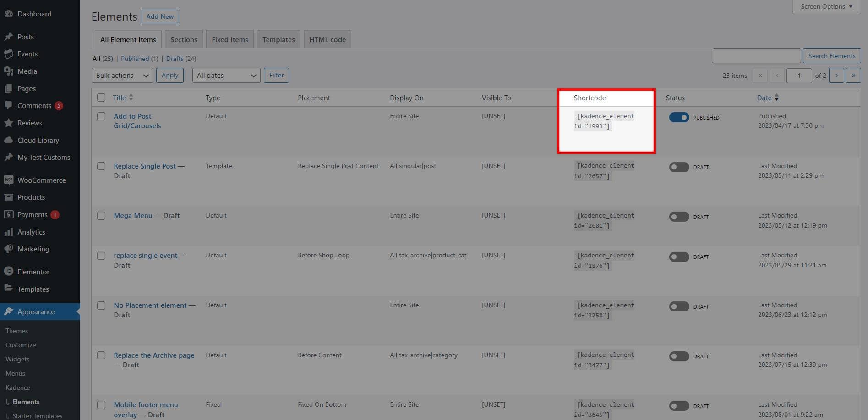The image size is (868, 420).
Task: Check the Mobile footer menu overlay row
Action: (101, 405)
